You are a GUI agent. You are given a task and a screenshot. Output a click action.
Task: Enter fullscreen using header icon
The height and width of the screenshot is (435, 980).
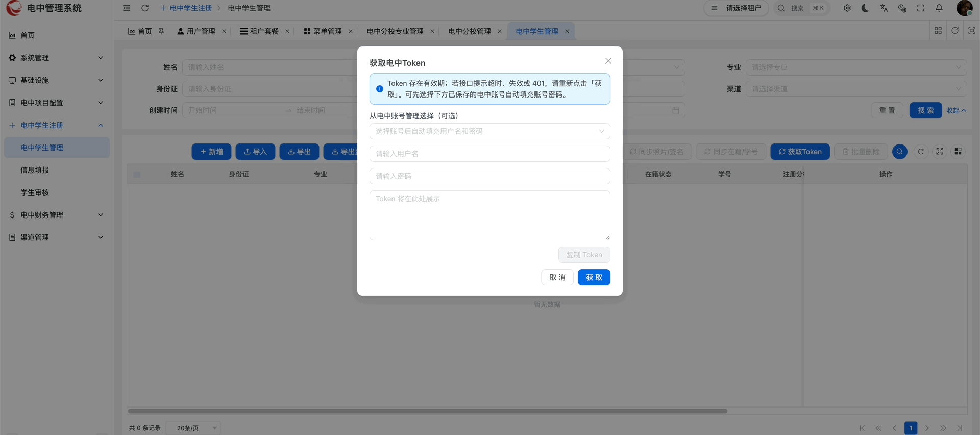pos(921,8)
